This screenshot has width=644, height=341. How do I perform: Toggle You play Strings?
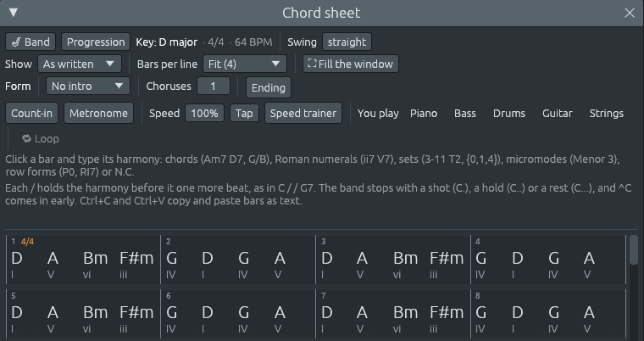pyautogui.click(x=606, y=113)
